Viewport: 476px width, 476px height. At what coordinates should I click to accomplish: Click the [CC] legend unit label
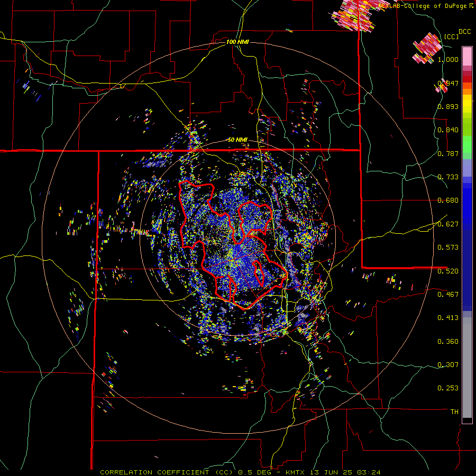coord(451,36)
